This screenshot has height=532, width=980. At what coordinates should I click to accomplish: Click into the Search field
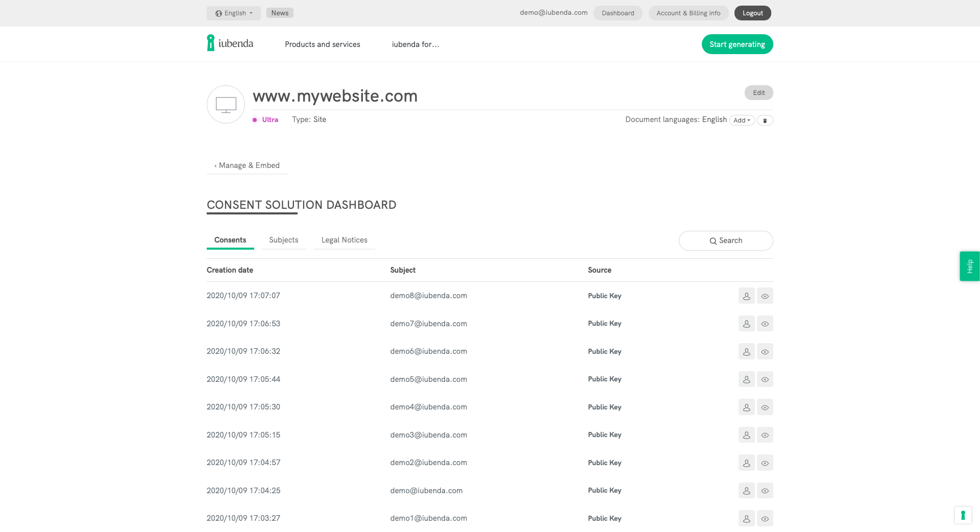pyautogui.click(x=726, y=240)
